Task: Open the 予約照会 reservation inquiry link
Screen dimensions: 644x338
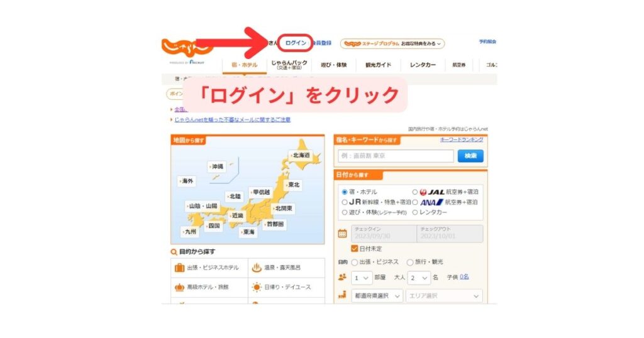Action: (x=487, y=41)
